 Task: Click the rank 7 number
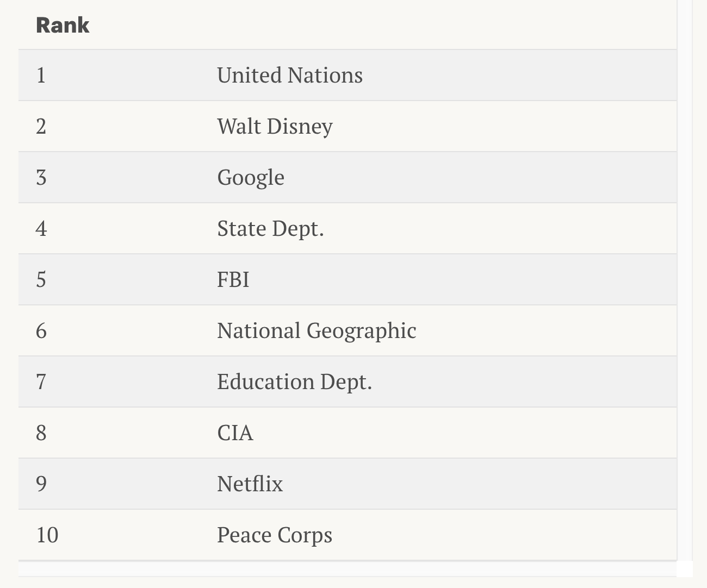tap(41, 382)
